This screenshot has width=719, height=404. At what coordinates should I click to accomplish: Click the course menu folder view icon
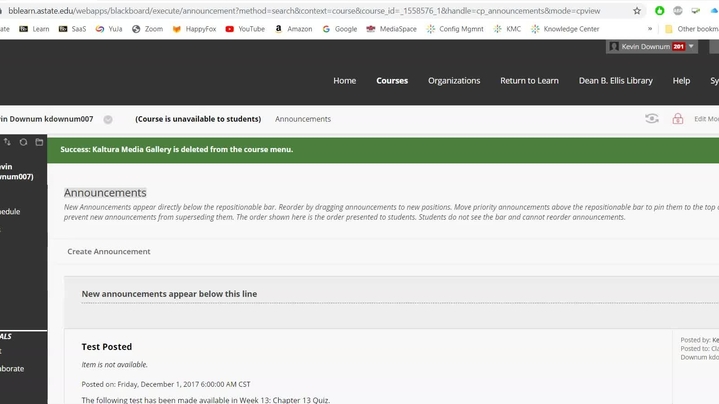(x=39, y=142)
